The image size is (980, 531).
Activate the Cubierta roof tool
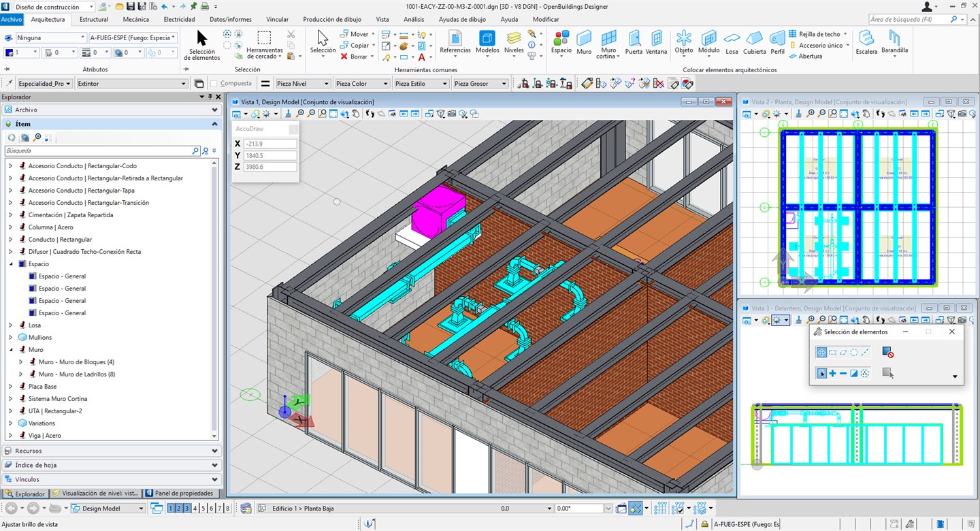coord(754,42)
